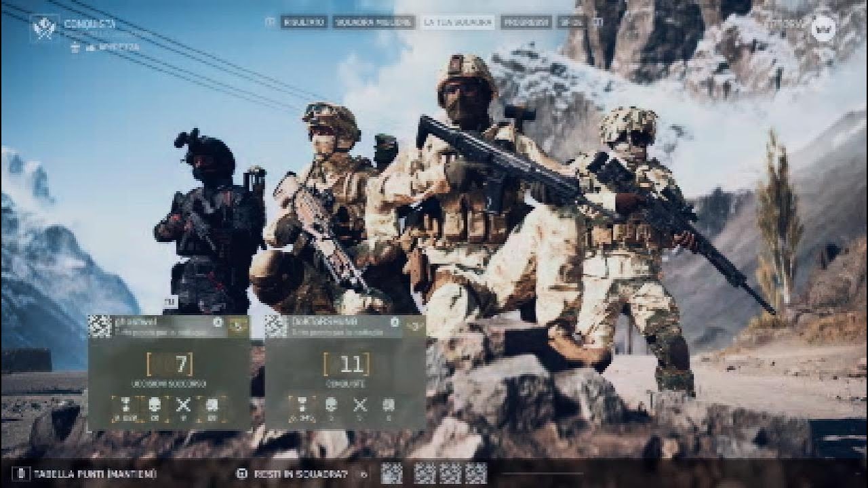The image size is (868, 488).
Task: Click the first player's name in the card
Action: click(137, 321)
